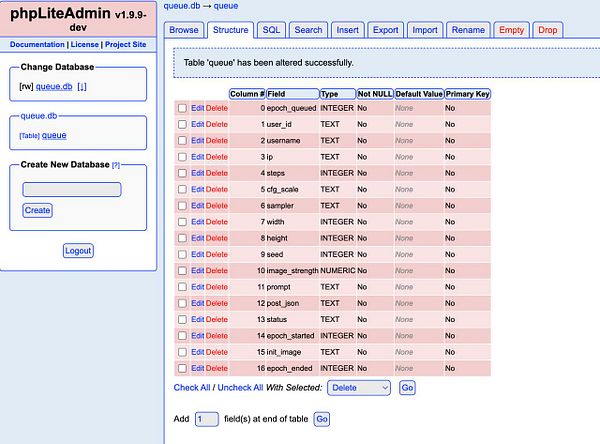Click the red Drop tab
Screen dimensions: 600x444
tap(548, 30)
